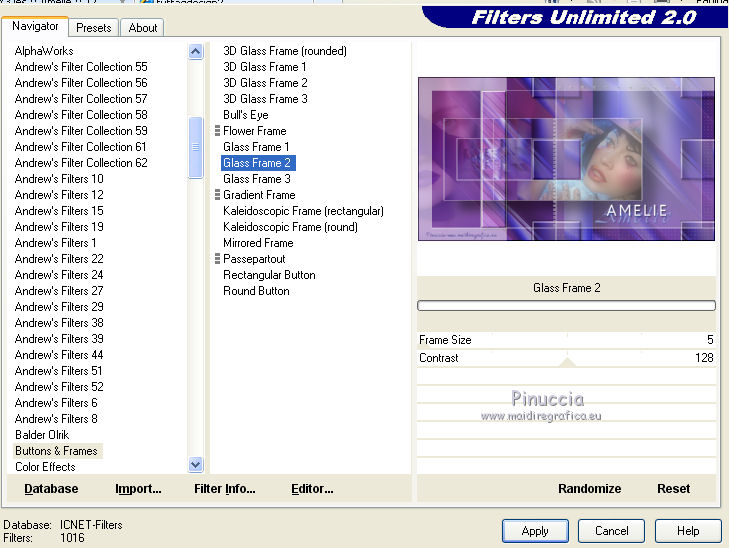The height and width of the screenshot is (548, 729).
Task: Choose Gradient Frame filter
Action: point(259,195)
